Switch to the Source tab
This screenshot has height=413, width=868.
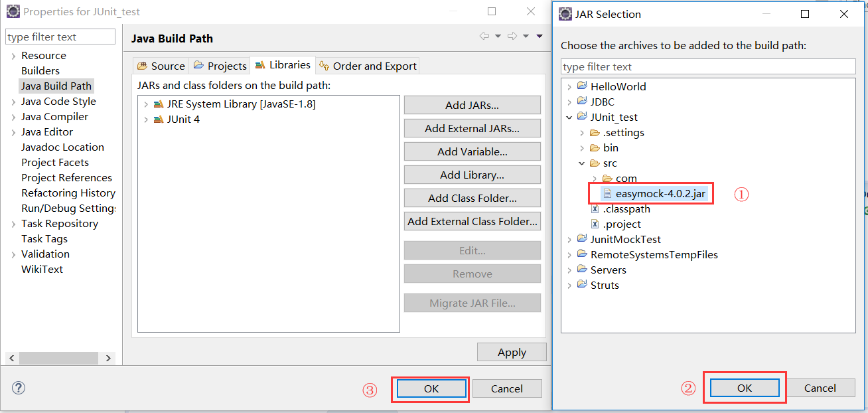161,66
